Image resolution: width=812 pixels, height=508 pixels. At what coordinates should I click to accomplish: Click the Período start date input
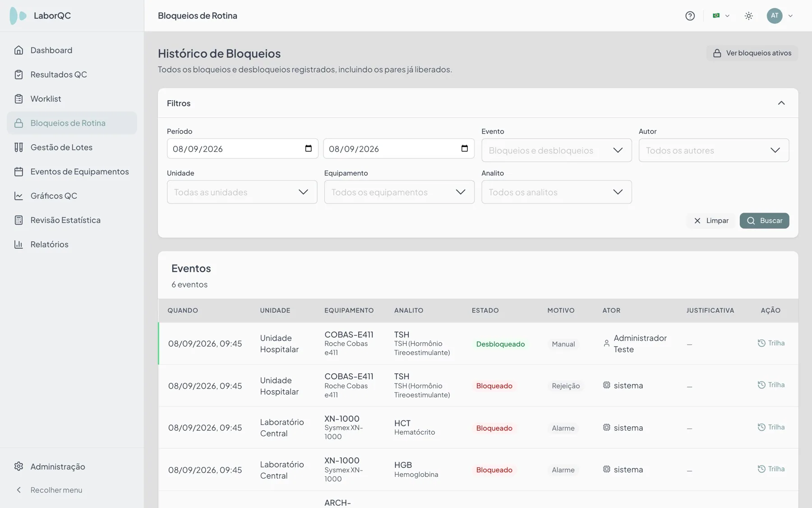pyautogui.click(x=242, y=149)
